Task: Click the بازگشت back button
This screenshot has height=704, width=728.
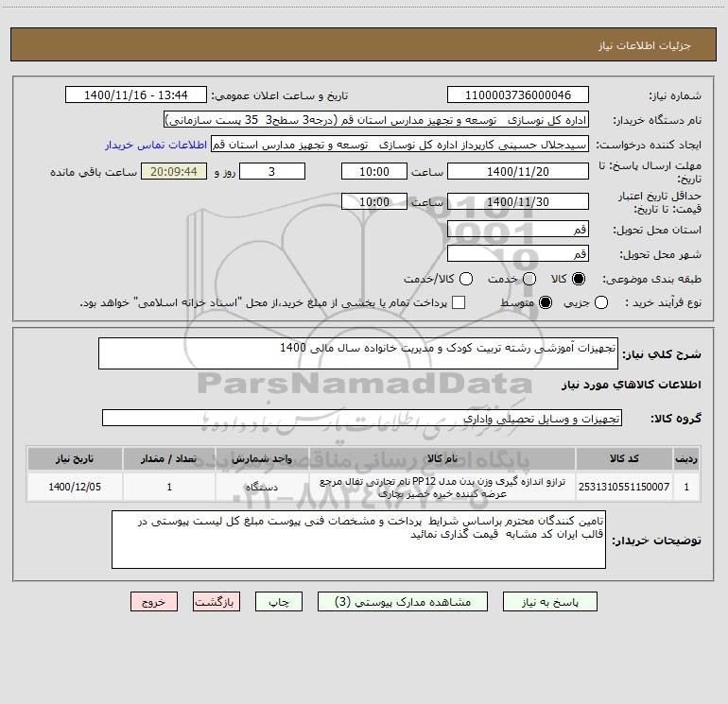Action: tap(217, 602)
